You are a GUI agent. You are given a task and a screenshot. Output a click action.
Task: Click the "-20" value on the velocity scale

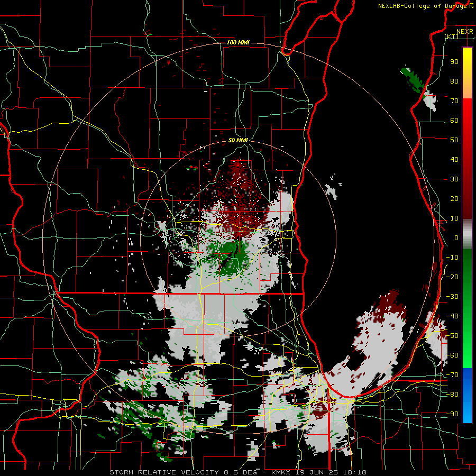click(452, 277)
